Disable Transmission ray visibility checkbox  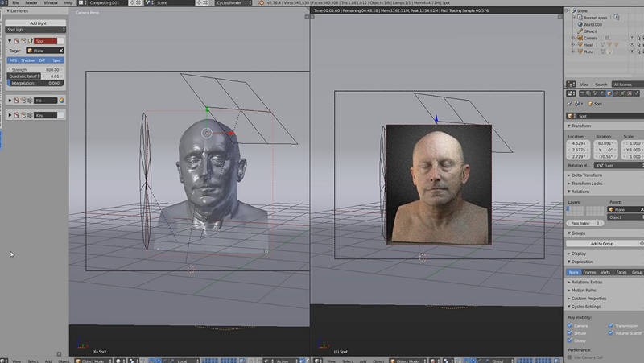click(611, 326)
